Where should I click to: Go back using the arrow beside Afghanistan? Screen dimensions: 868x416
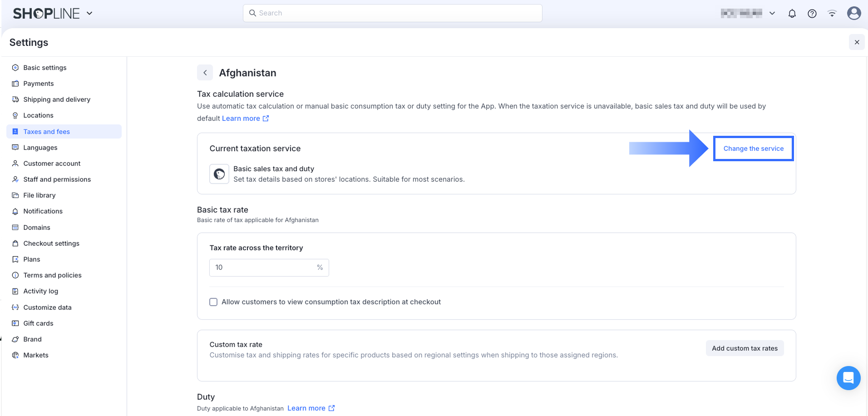point(205,73)
